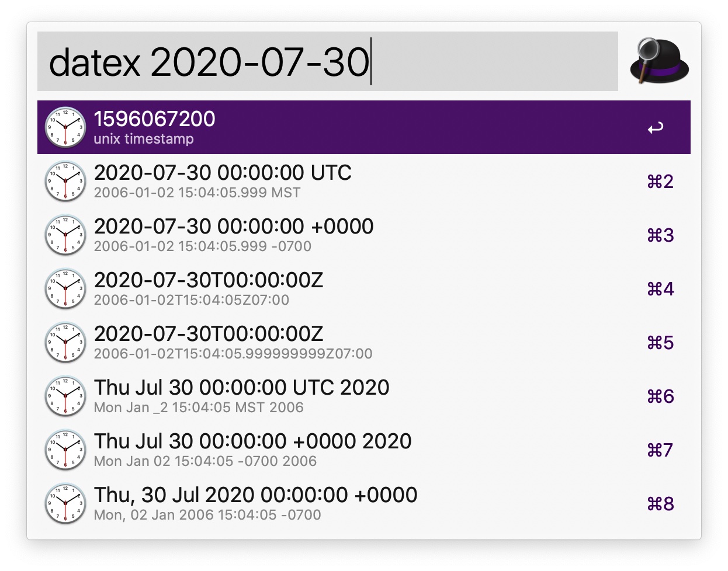This screenshot has width=728, height=571.
Task: Click the ⌘8 shortcut label
Action: point(660,504)
